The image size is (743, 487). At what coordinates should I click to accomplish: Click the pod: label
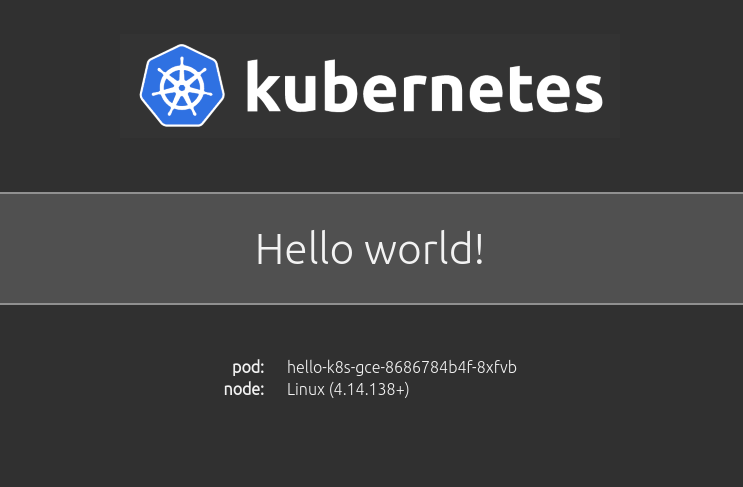click(248, 367)
